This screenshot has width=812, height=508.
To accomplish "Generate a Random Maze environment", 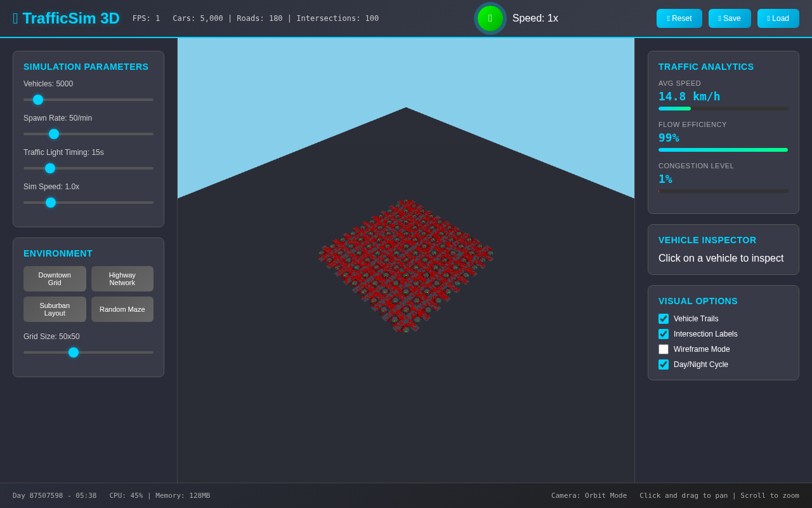I will (x=122, y=309).
